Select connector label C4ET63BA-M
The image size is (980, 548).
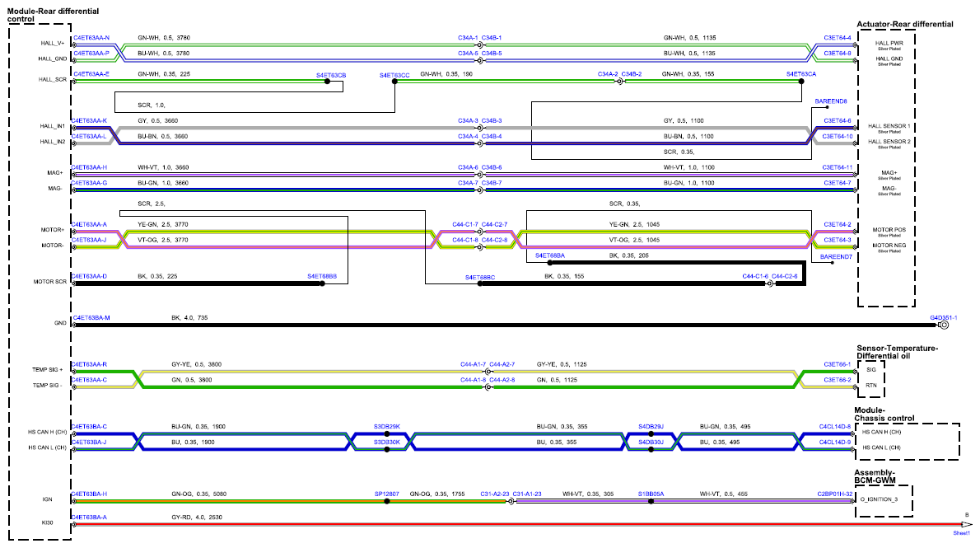(91, 318)
